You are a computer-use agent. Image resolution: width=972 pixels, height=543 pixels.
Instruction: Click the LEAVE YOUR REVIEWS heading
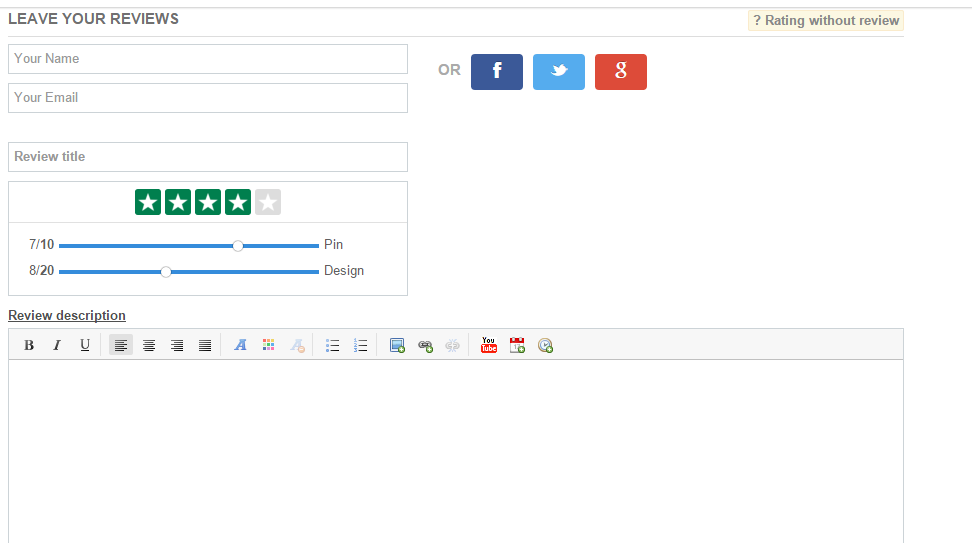94,19
